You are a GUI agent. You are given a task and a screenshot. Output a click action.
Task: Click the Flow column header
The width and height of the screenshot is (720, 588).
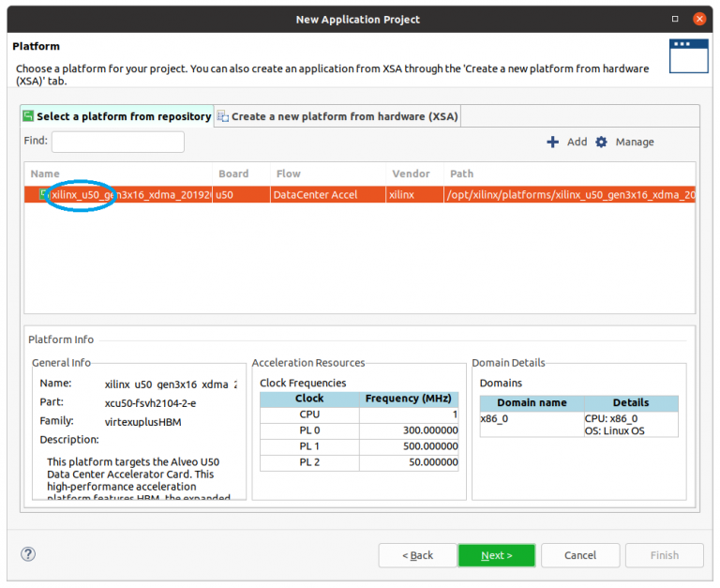click(288, 173)
